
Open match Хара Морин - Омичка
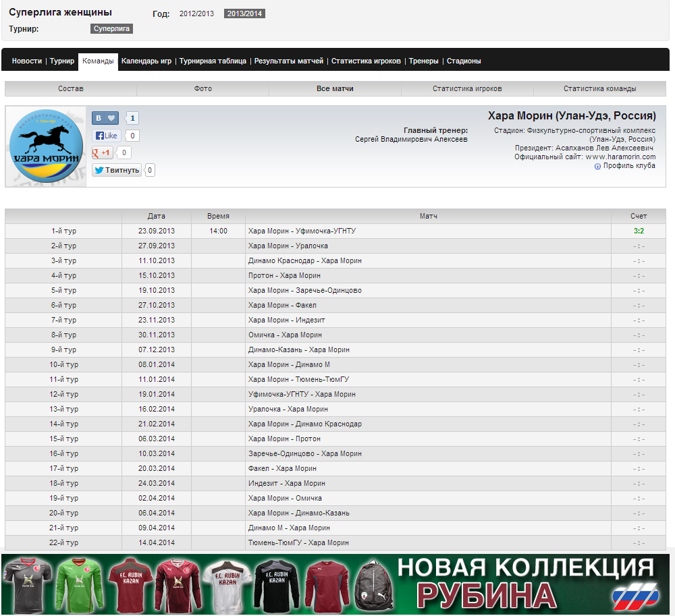[x=285, y=498]
